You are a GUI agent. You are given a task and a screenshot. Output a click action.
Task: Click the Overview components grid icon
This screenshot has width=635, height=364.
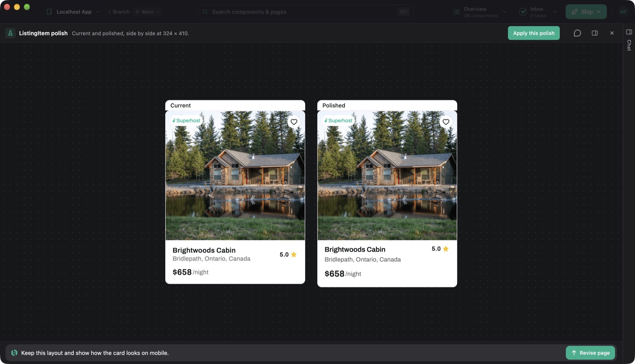(456, 12)
